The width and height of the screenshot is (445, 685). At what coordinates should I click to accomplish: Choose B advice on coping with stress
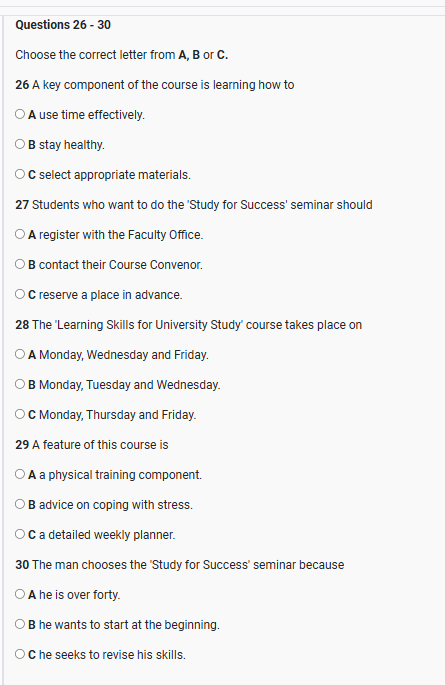click(20, 504)
